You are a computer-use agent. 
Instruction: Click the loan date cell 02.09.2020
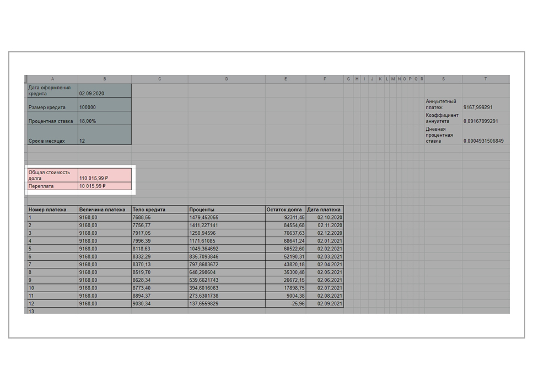(105, 90)
